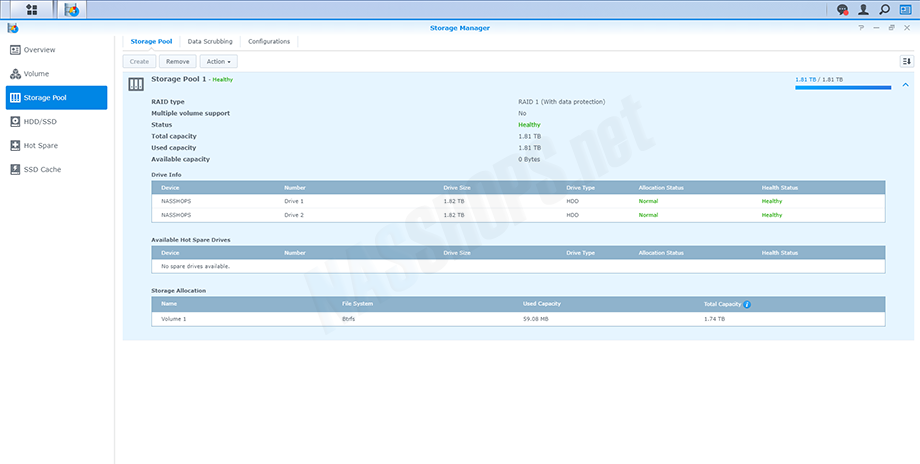The height and width of the screenshot is (464, 920).
Task: Click the 0 Bytes available capacity value
Action: pyautogui.click(x=529, y=160)
